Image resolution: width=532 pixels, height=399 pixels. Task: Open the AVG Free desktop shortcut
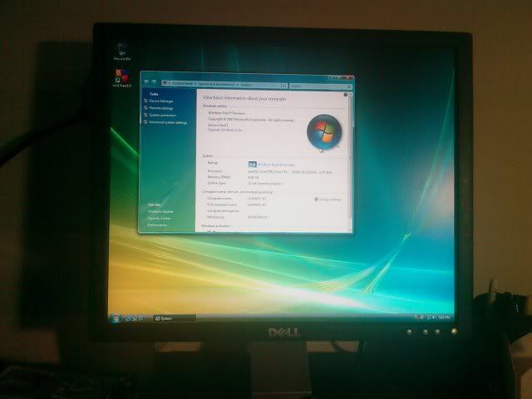tap(123, 79)
